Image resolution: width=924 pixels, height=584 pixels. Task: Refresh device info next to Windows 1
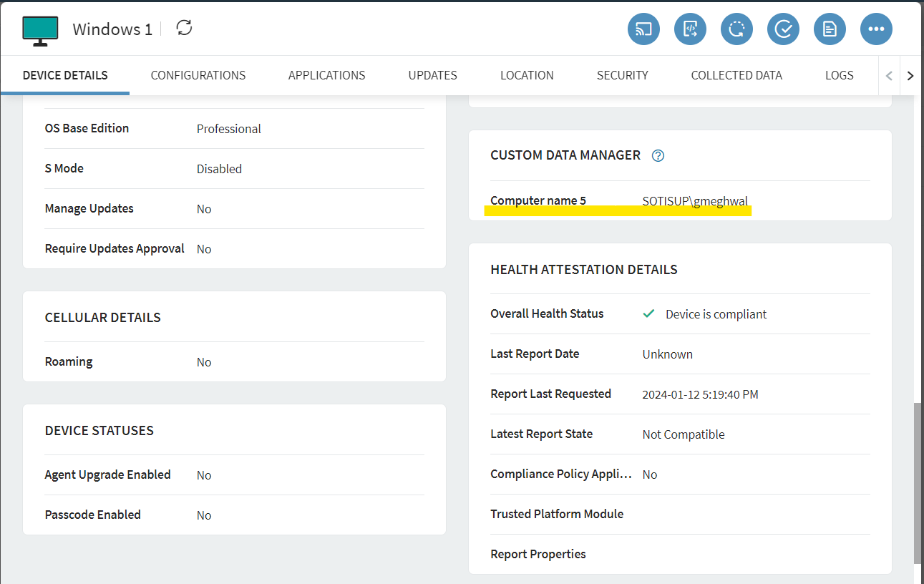185,29
